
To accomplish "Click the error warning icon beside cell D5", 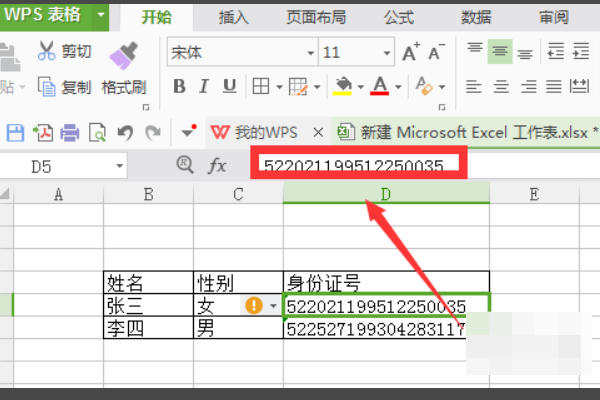I will [254, 305].
